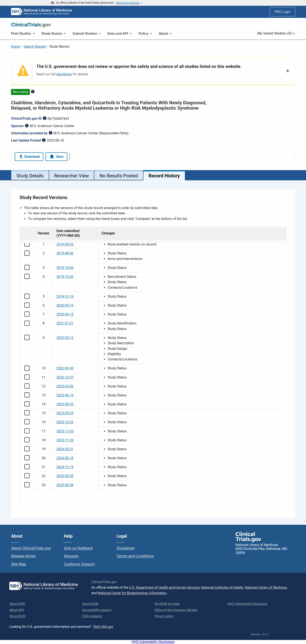Click info icon beside Information provided by

point(50,133)
